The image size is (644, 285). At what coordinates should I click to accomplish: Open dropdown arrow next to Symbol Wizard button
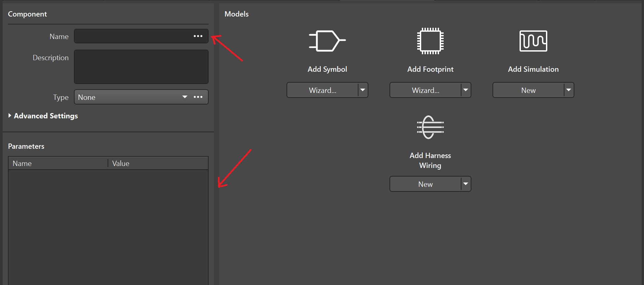coord(363,90)
